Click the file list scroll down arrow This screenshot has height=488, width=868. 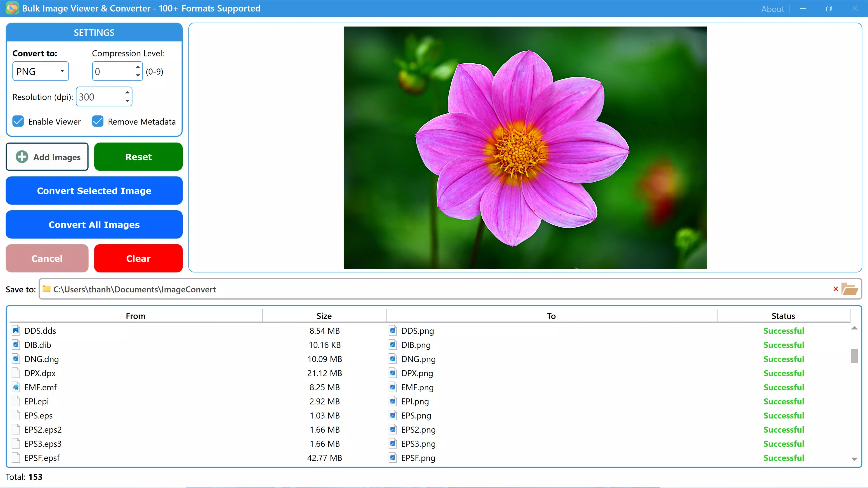click(854, 459)
